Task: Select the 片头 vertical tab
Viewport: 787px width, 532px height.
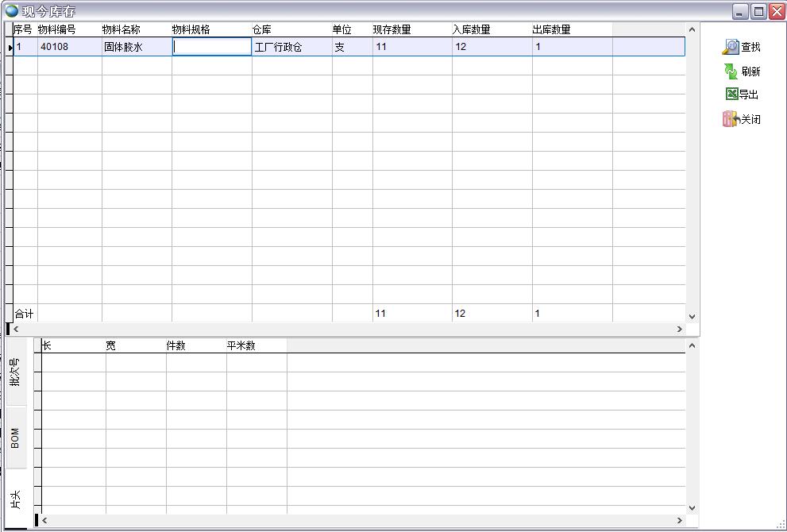Action: pos(16,499)
